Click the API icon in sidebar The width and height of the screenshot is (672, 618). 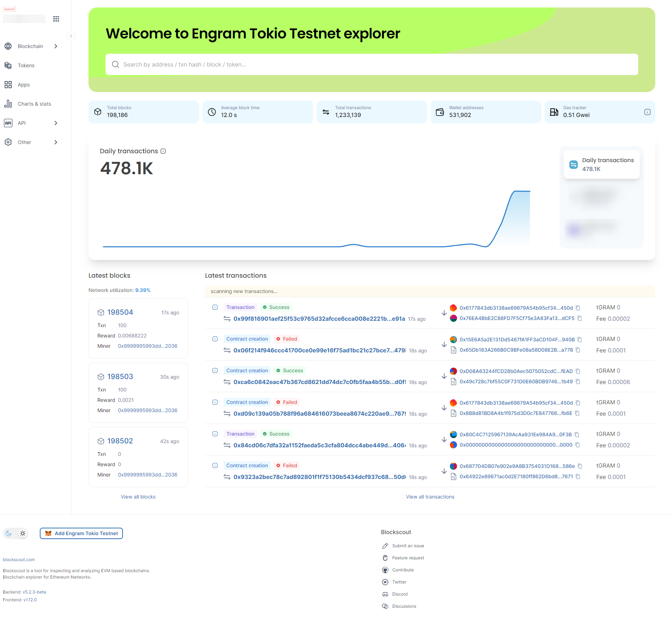click(x=8, y=123)
